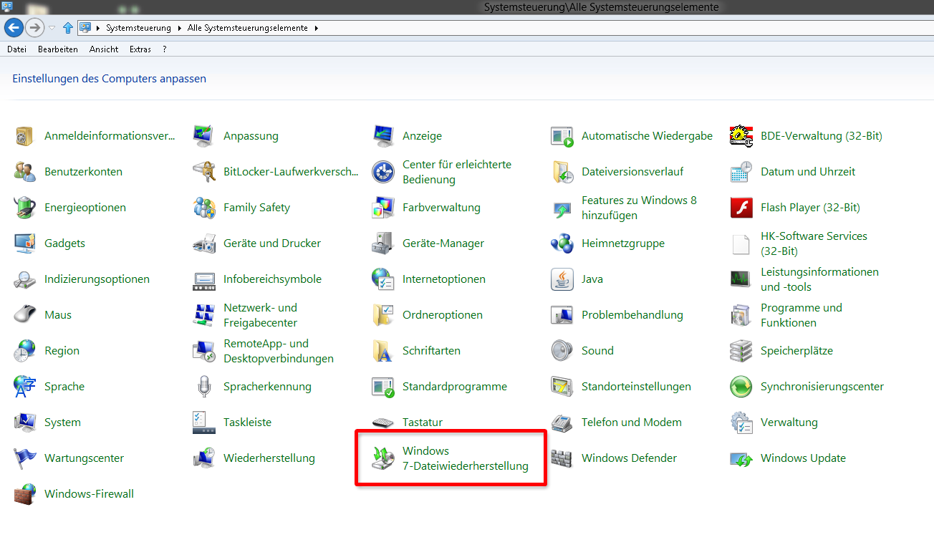Open the BitLocker keys icon

(204, 172)
